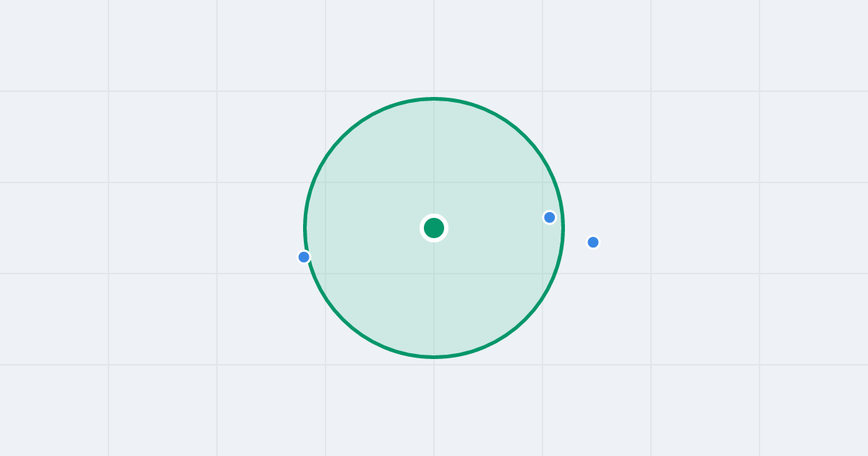Click the bottommost point of the green circle outline
The width and height of the screenshot is (868, 456).
click(434, 357)
